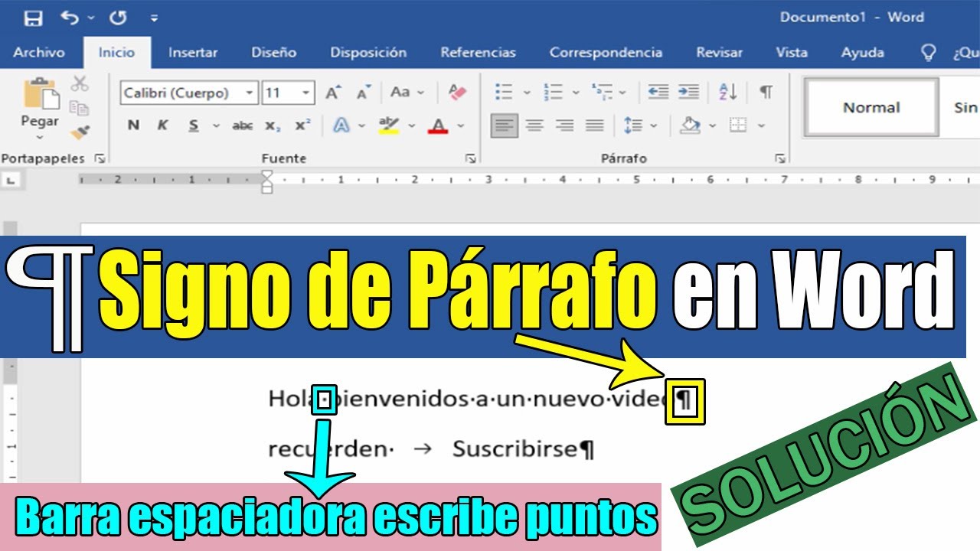Paste with the Pegar clipboard icon
Screen dimensions: 980x551
41,93
